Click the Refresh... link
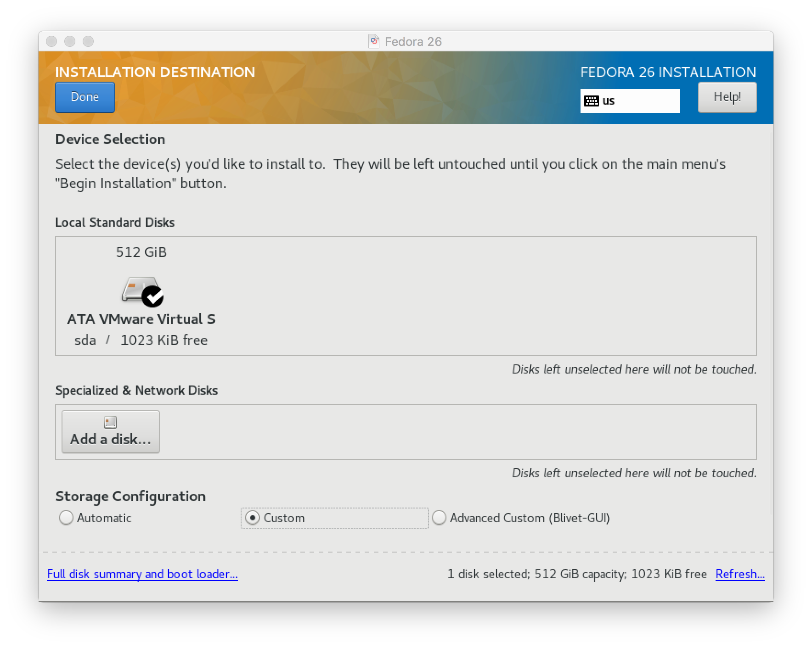The width and height of the screenshot is (812, 648). (740, 574)
